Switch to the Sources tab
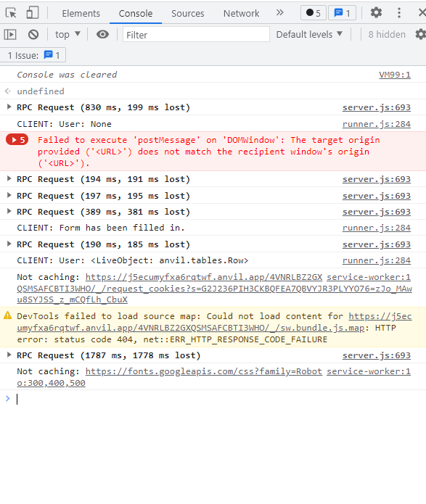The height and width of the screenshot is (504, 426). (187, 13)
